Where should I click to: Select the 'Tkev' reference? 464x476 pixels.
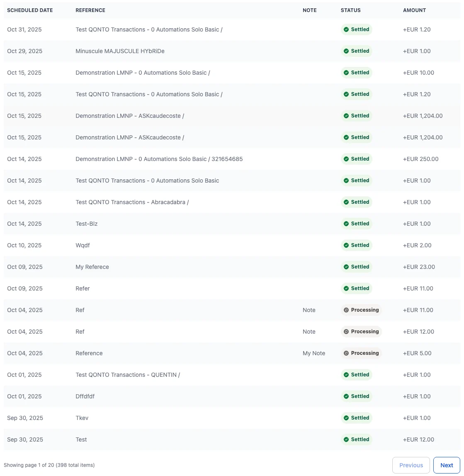pos(82,418)
